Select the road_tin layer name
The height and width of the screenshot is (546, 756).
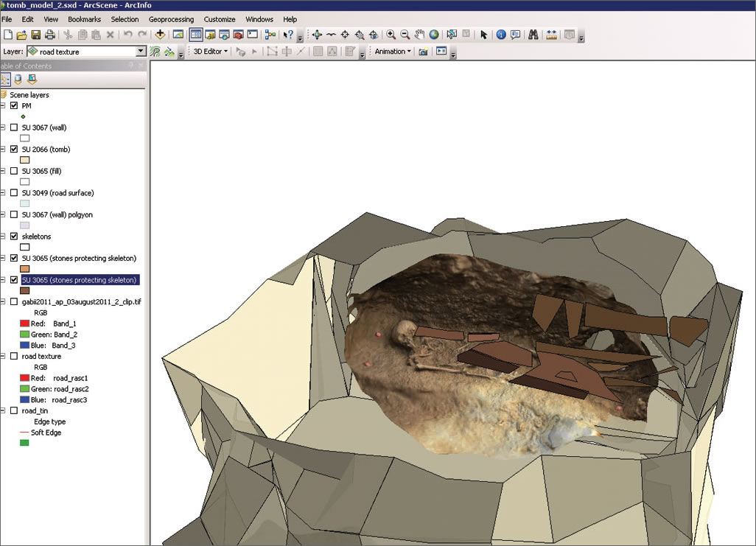click(x=35, y=410)
